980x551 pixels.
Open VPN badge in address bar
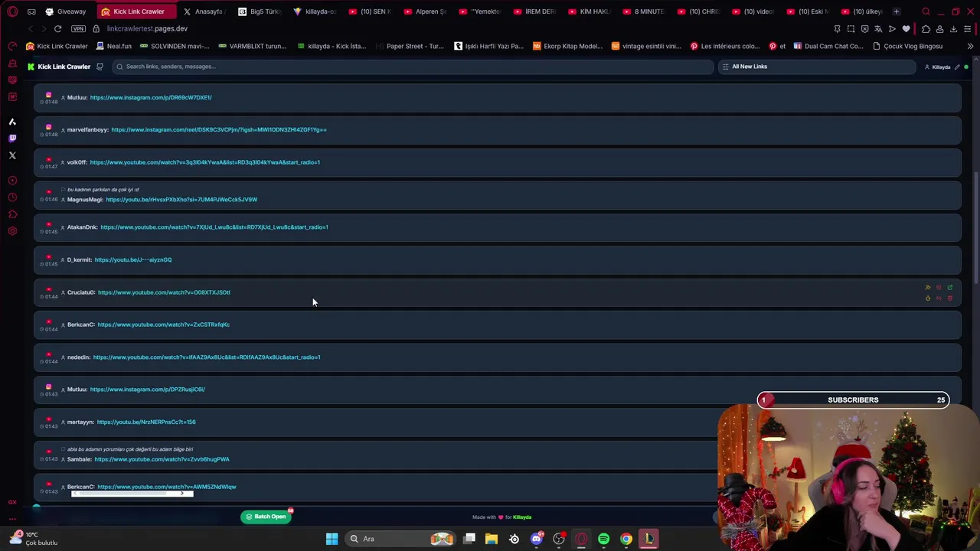pyautogui.click(x=78, y=28)
